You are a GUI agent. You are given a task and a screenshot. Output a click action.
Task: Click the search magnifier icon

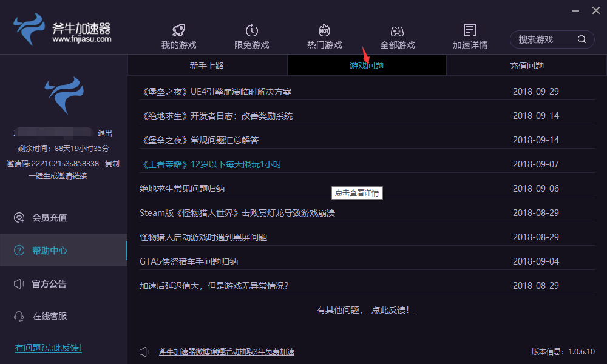582,39
